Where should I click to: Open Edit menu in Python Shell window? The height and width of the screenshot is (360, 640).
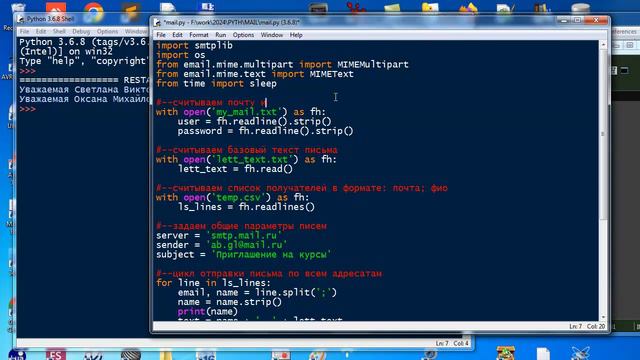click(x=41, y=31)
